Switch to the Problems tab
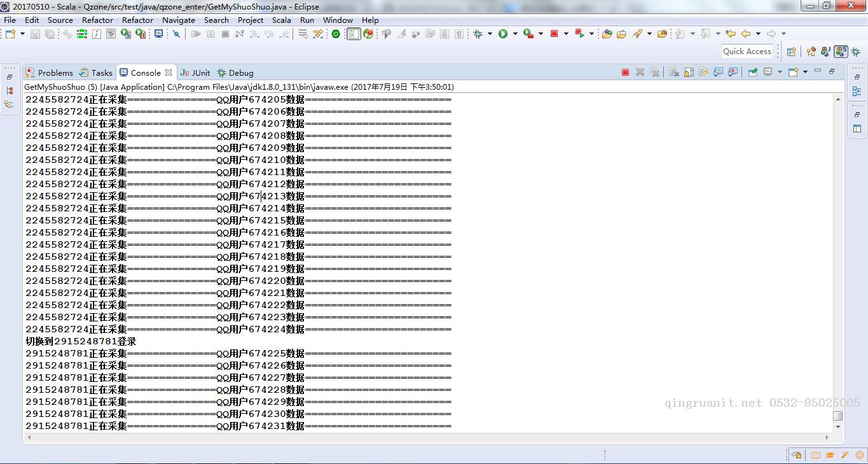 point(50,73)
